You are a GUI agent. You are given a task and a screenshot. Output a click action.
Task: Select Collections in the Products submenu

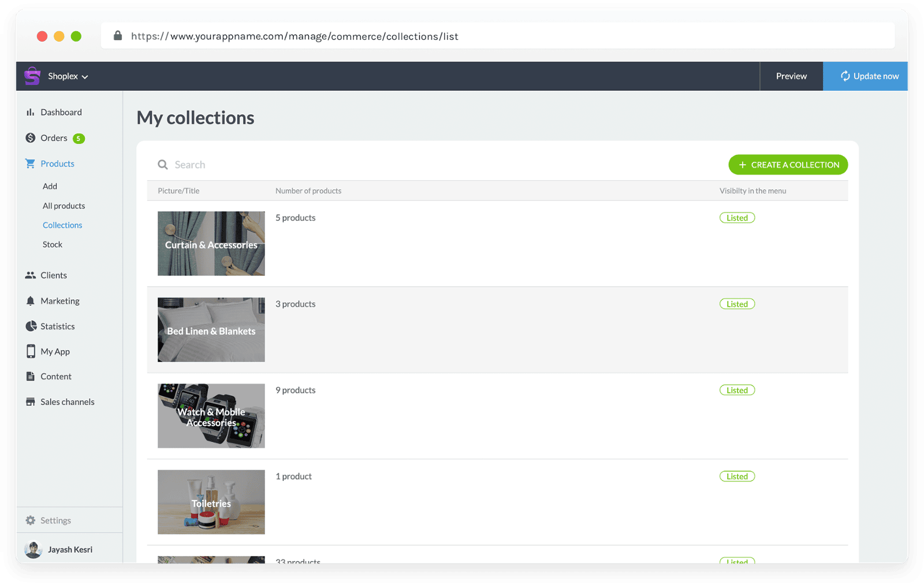[62, 225]
